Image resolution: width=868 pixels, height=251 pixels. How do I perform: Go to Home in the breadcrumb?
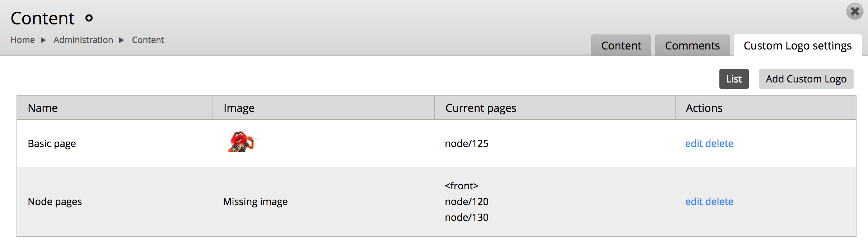pos(23,40)
